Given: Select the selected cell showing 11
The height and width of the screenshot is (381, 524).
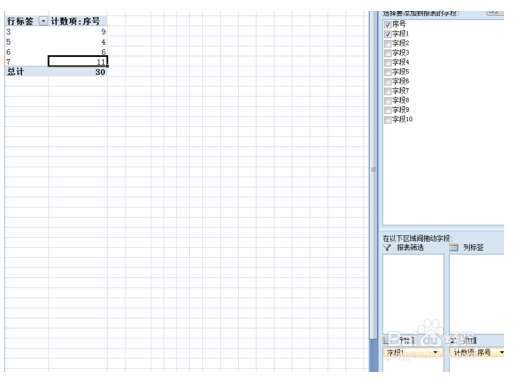Looking at the screenshot, I should coord(78,61).
